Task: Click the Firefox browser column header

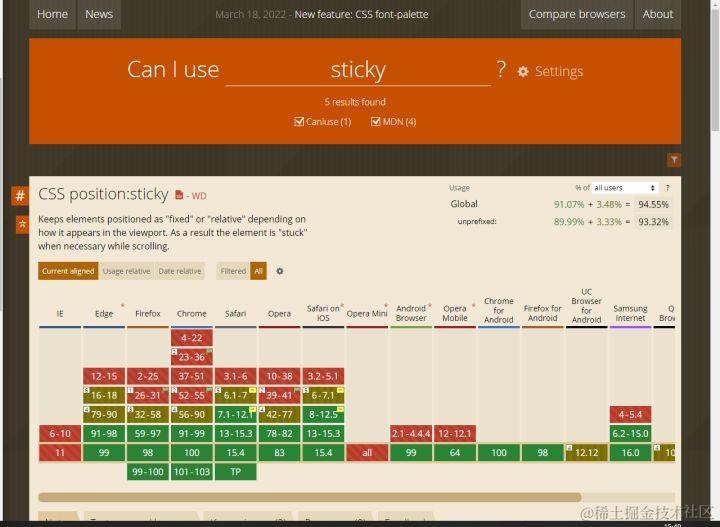Action: click(x=148, y=314)
